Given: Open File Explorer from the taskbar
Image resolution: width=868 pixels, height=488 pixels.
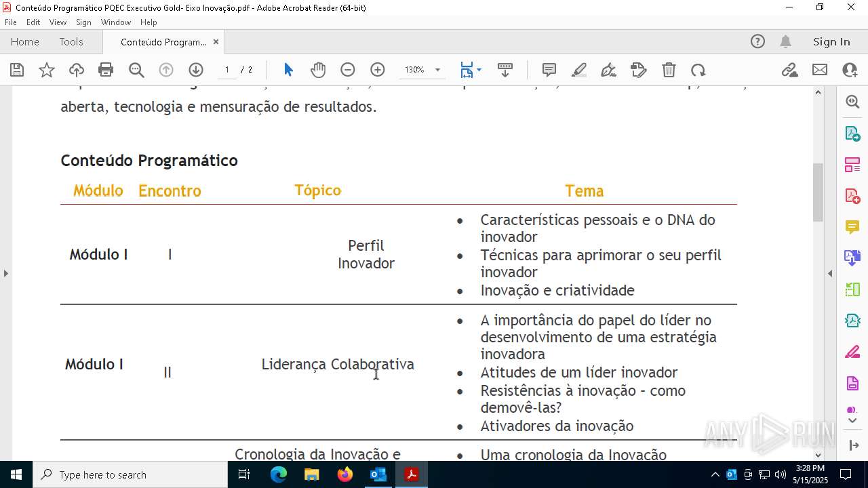Looking at the screenshot, I should pos(311,474).
